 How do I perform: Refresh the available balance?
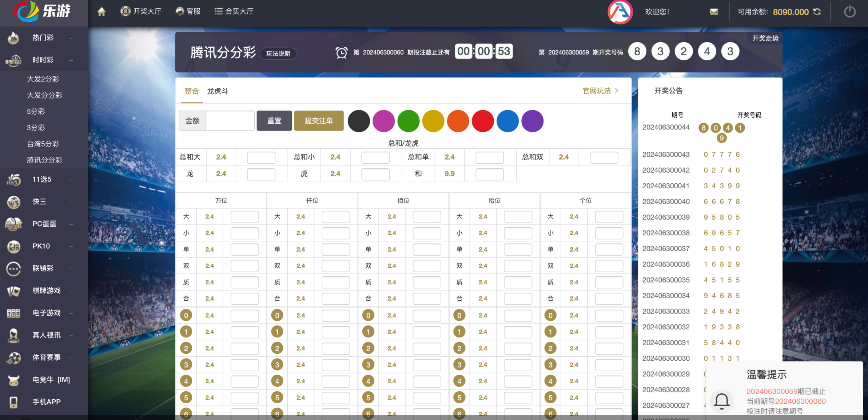click(817, 12)
